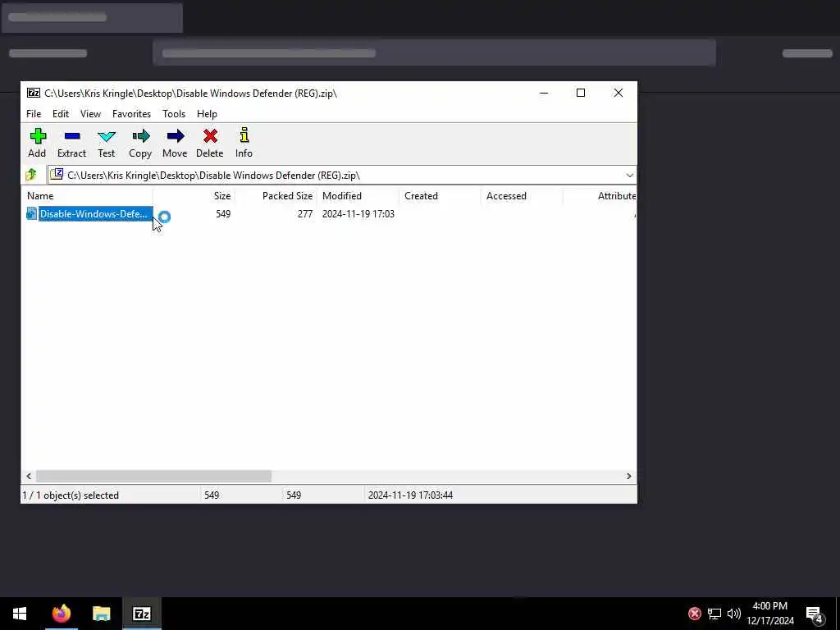Screen dimensions: 840x630
Task: Open the Help menu
Action: tap(207, 113)
